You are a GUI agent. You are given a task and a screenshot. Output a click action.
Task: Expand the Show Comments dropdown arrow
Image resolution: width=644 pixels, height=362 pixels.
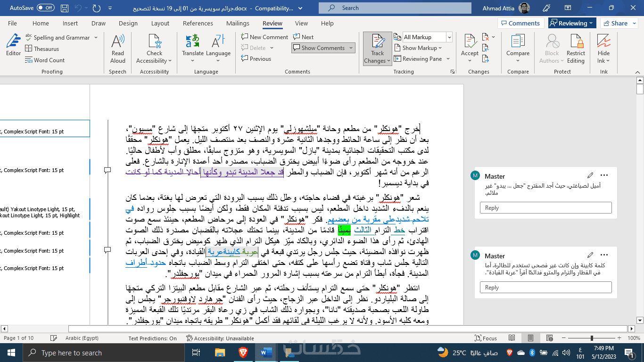click(x=351, y=48)
